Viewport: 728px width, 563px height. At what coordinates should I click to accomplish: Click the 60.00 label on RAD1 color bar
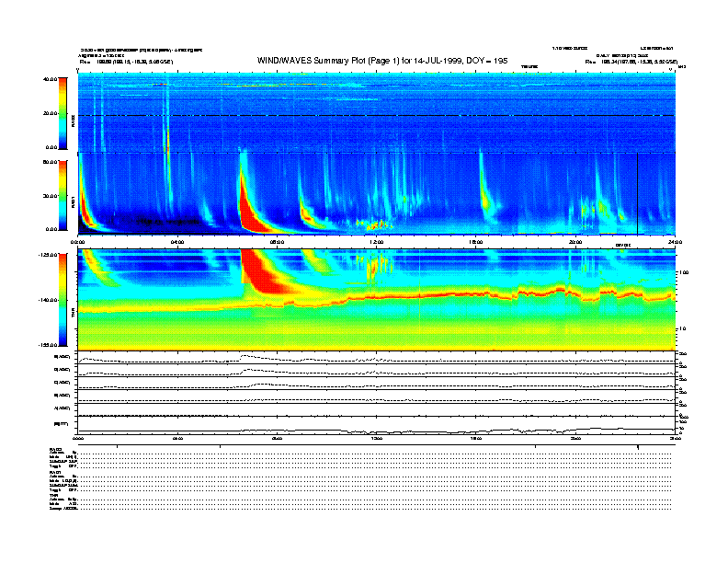point(51,162)
